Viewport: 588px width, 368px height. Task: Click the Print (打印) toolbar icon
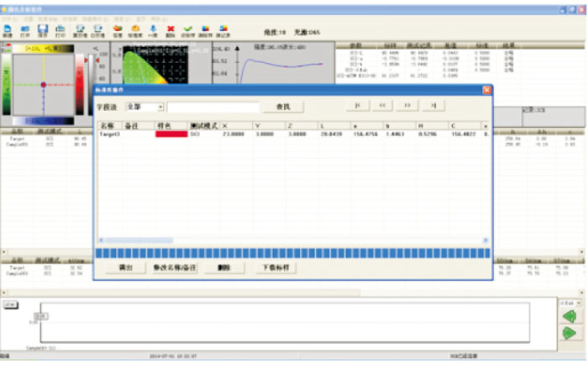click(x=60, y=31)
